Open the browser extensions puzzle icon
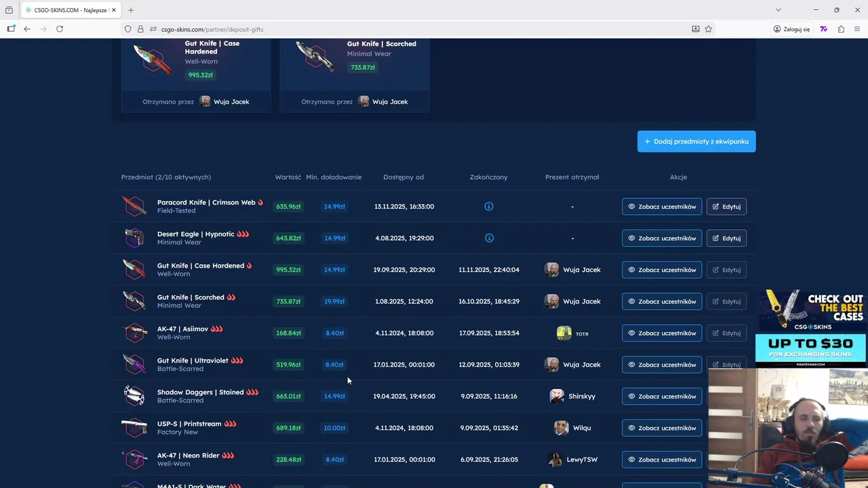 tap(841, 29)
